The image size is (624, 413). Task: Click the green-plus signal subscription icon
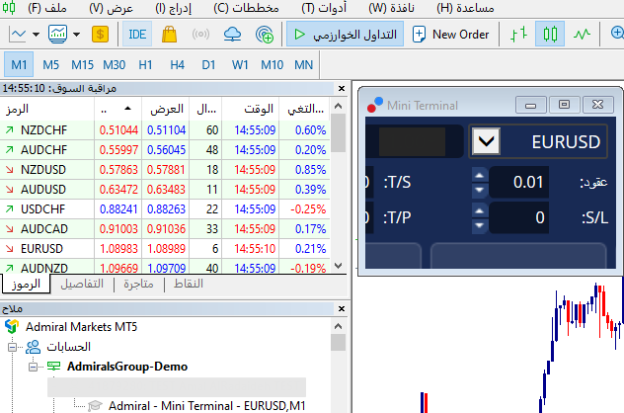tap(264, 35)
